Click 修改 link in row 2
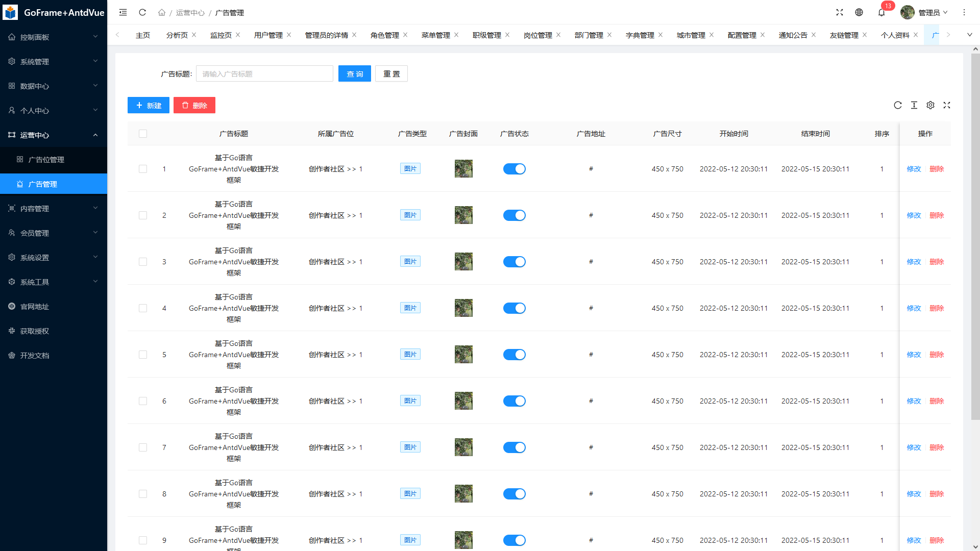 [914, 215]
